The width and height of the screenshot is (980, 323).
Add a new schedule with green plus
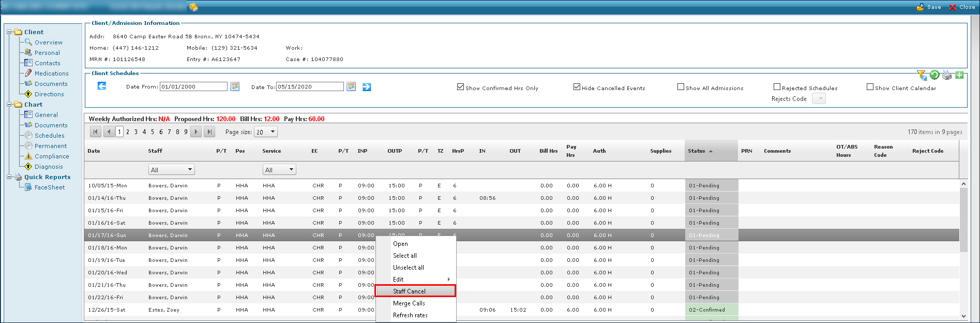click(959, 75)
